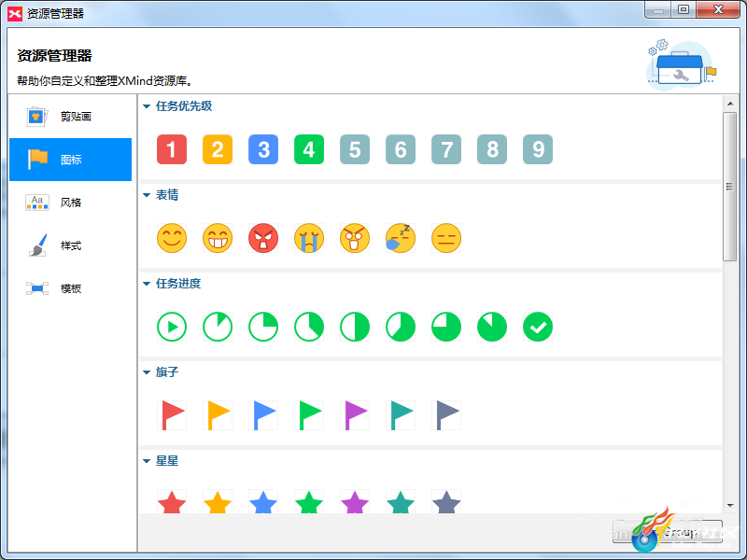Choose the grinning teeth emoticon

(218, 238)
